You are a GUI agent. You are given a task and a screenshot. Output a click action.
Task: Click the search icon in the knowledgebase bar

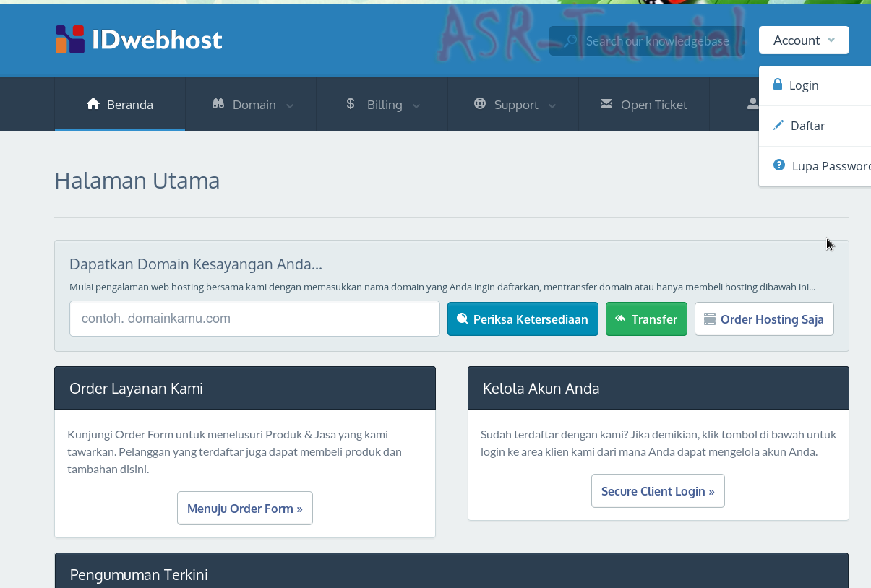pos(570,40)
